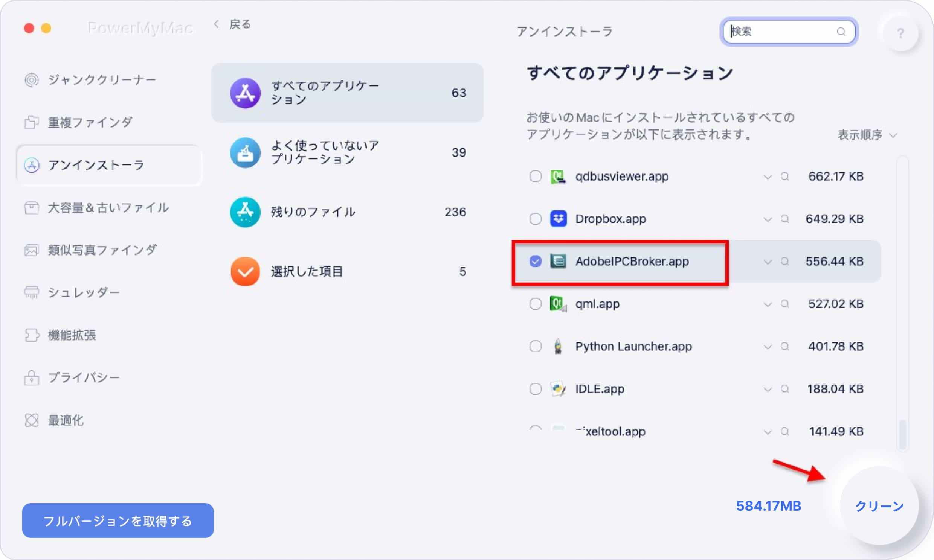The width and height of the screenshot is (934, 560).
Task: Click the Uninstaller (アンインストーラ) sidebar icon
Action: pyautogui.click(x=32, y=165)
